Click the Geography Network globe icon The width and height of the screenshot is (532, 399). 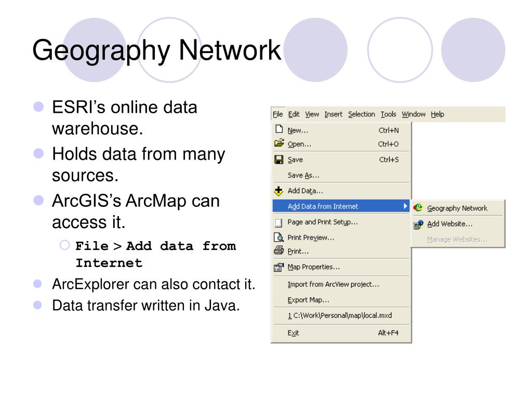[x=418, y=208]
